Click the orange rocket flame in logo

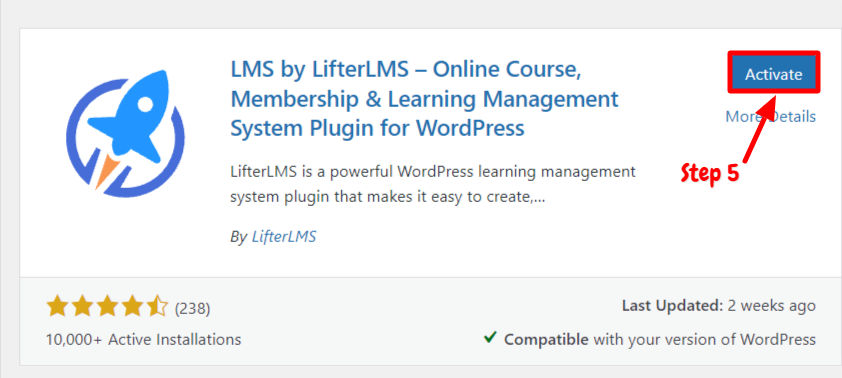click(105, 172)
